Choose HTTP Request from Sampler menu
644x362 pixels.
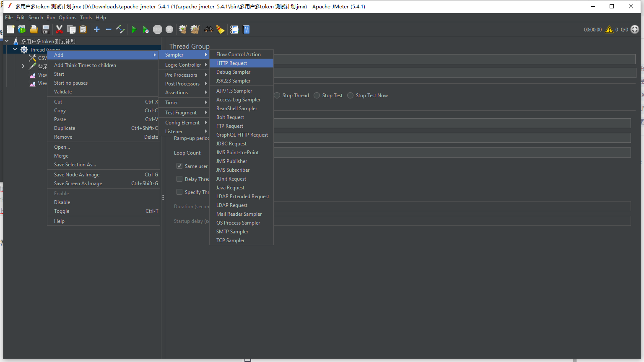coord(241,63)
